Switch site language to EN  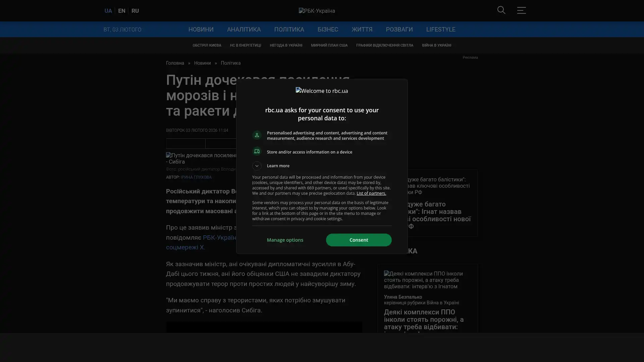122,11
